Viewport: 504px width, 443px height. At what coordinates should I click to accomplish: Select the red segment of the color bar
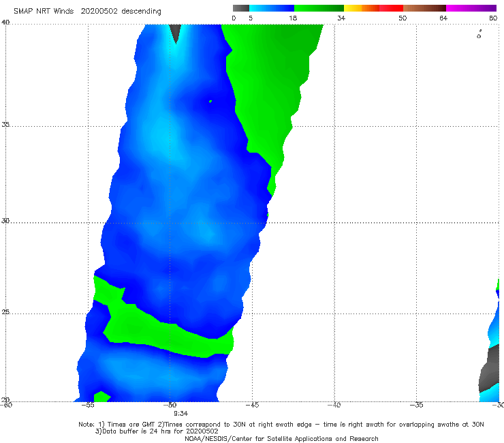point(391,8)
